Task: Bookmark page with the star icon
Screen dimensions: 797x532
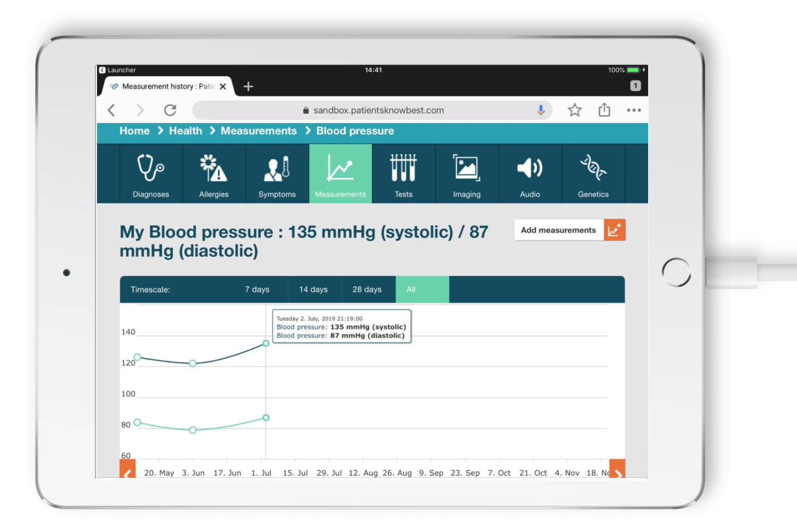Action: 574,110
